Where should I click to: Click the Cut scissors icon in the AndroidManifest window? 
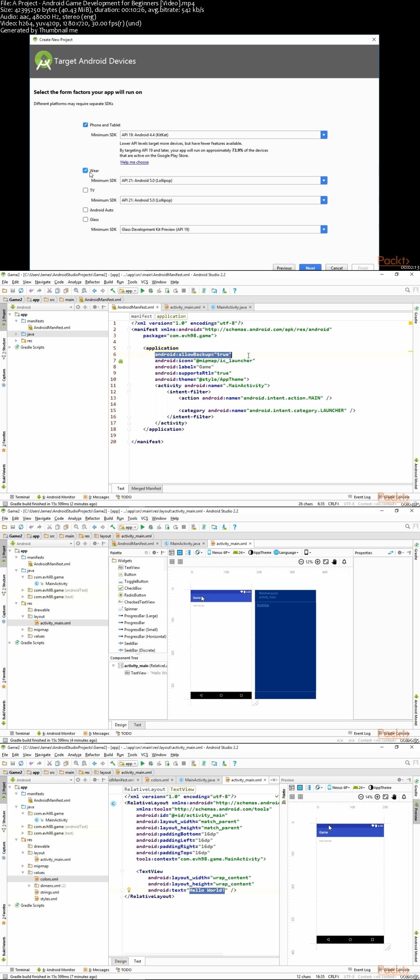49,291
